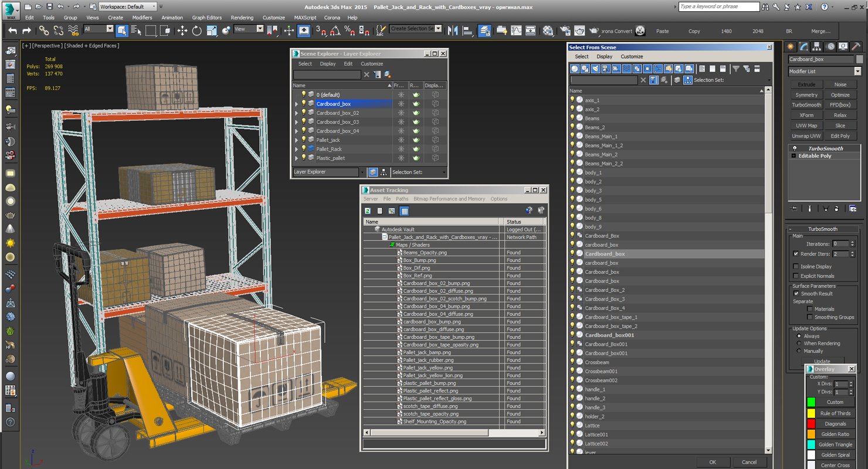Select the Always update option
This screenshot has width=868, height=469.
tap(799, 336)
